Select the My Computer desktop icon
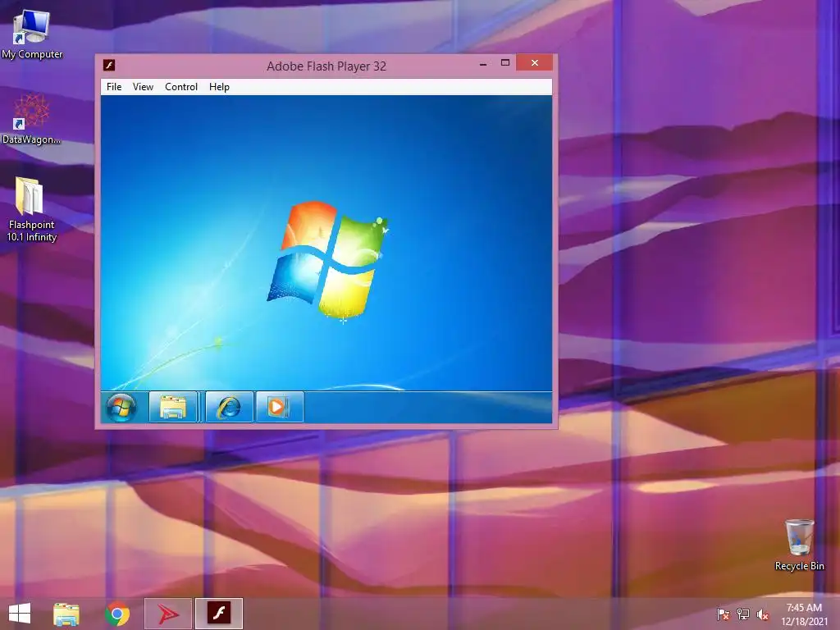 point(32,34)
